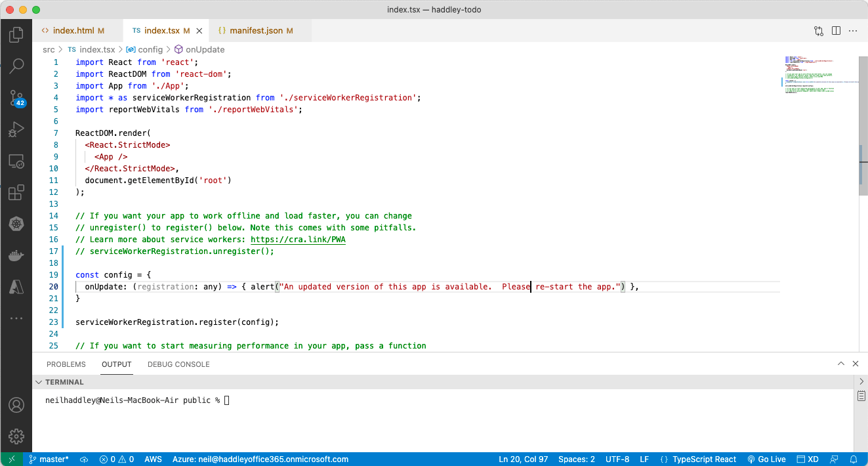868x466 pixels.
Task: Open the Extensions view icon
Action: [x=16, y=193]
